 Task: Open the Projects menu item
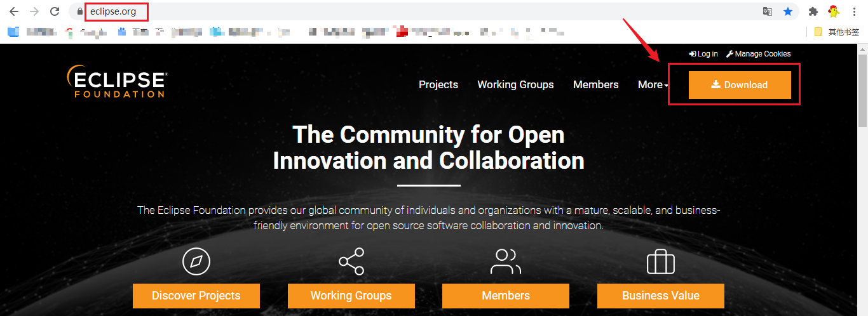tap(438, 84)
